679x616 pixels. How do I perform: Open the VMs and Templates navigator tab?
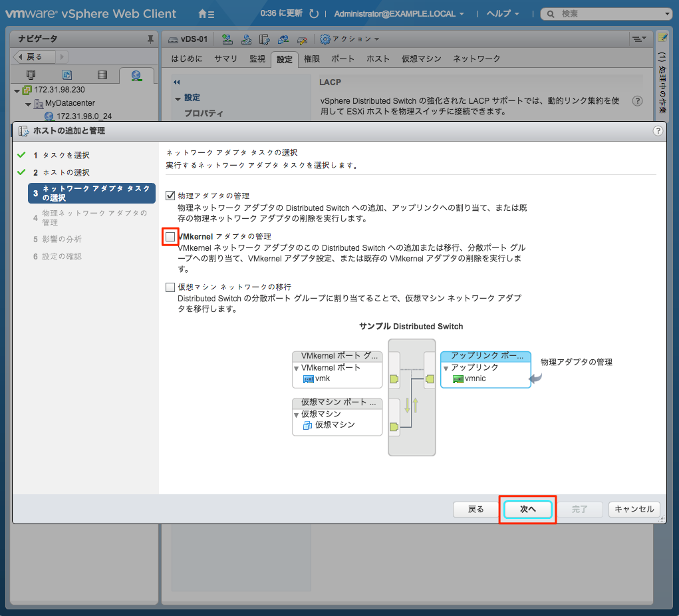coord(67,75)
